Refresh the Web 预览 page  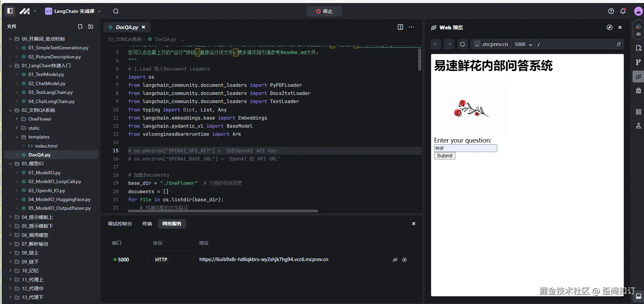point(463,44)
